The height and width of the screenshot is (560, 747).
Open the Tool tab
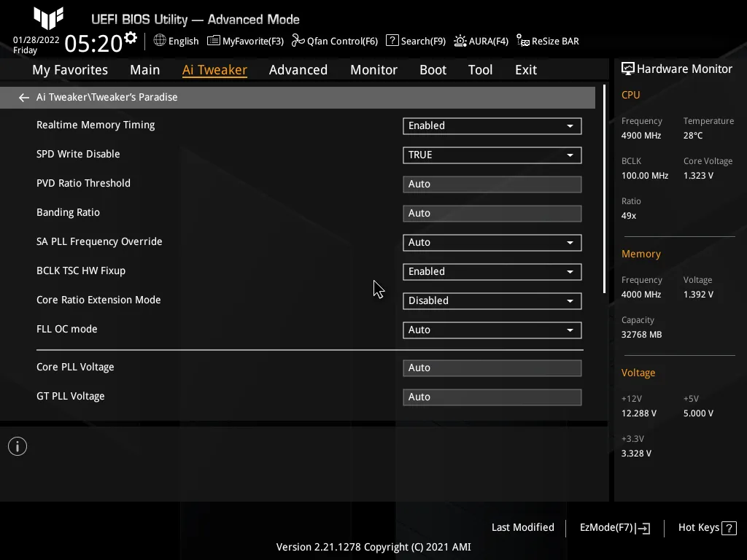click(x=480, y=70)
